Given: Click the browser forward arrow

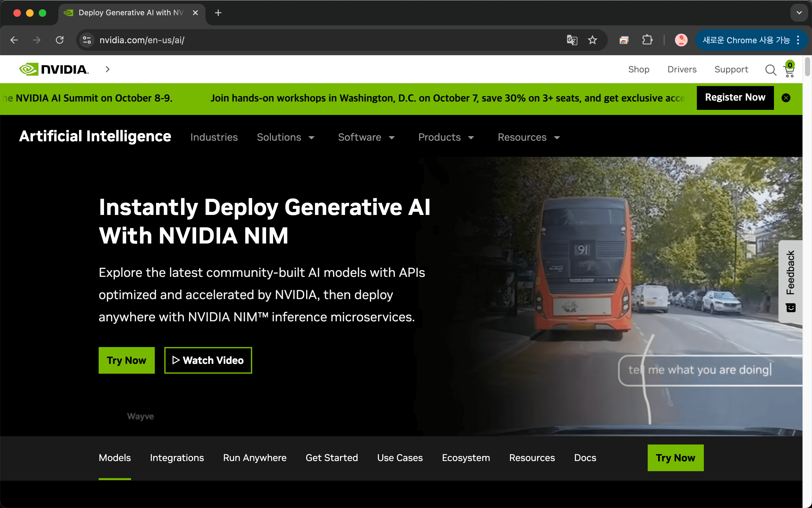Looking at the screenshot, I should tap(36, 40).
